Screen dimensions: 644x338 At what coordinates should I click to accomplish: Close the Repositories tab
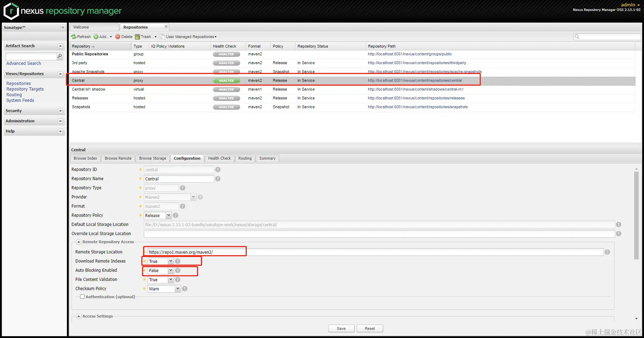pos(166,26)
